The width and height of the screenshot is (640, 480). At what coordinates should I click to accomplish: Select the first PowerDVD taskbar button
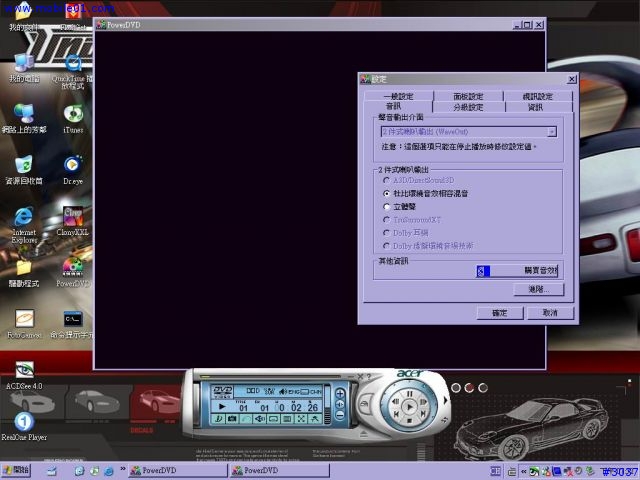[x=178, y=471]
